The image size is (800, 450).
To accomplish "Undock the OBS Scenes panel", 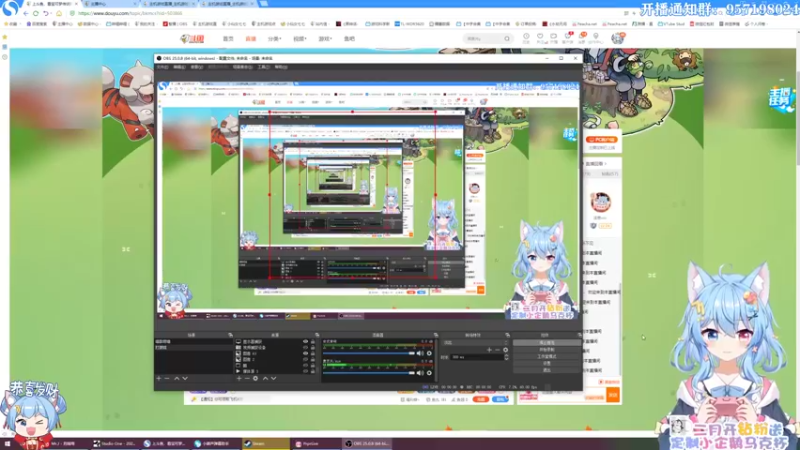I will point(230,335).
